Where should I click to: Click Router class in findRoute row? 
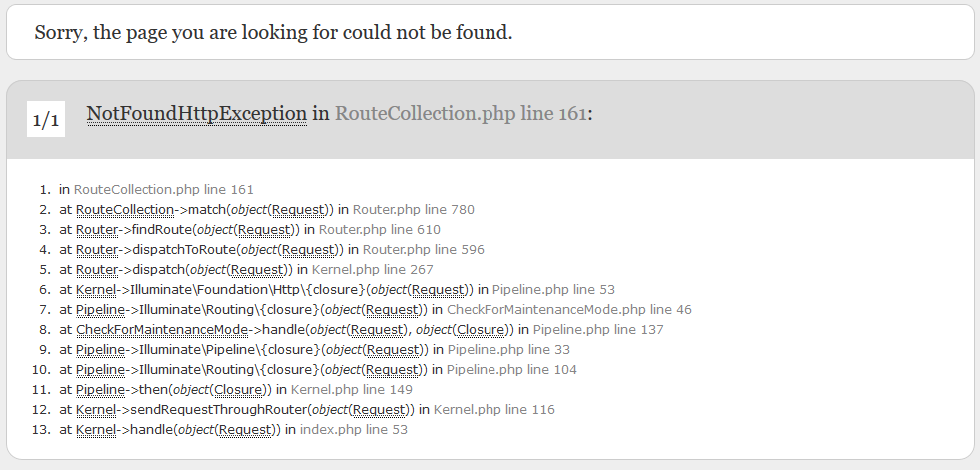coord(97,230)
